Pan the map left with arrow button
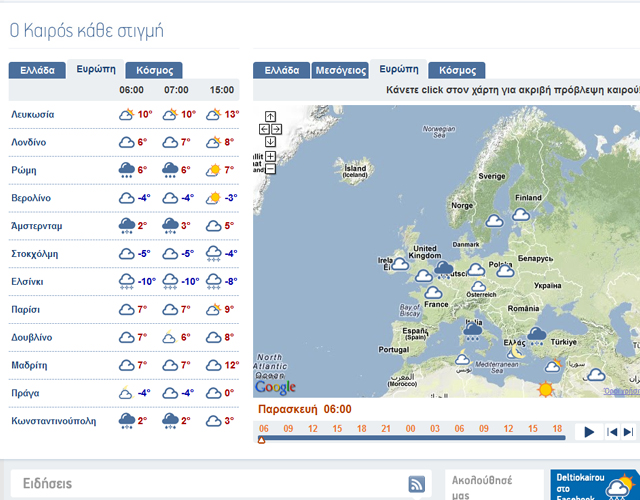Image resolution: width=640 pixels, height=500 pixels. click(264, 129)
